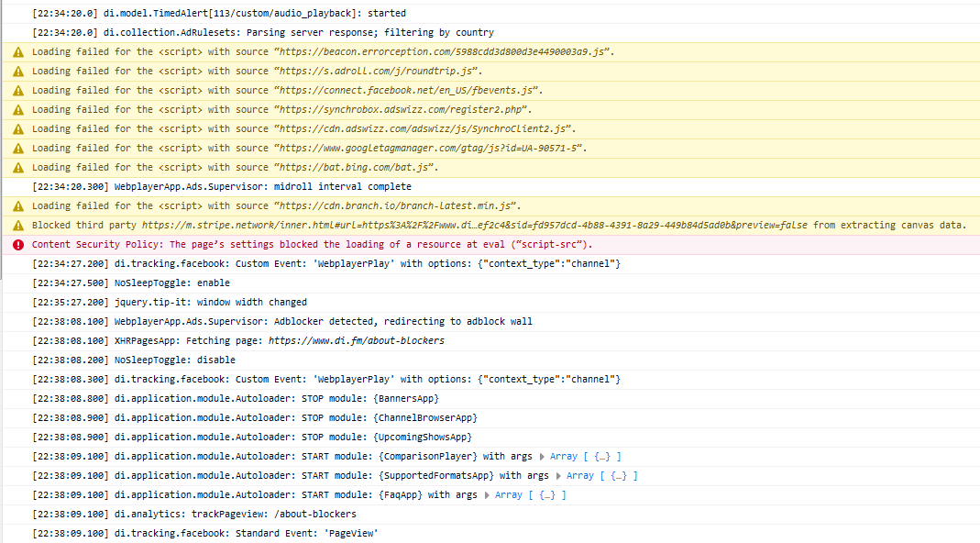Image resolution: width=980 pixels, height=543 pixels.
Task: Click warning icon on SynchroClient2.js row
Action: click(x=18, y=129)
